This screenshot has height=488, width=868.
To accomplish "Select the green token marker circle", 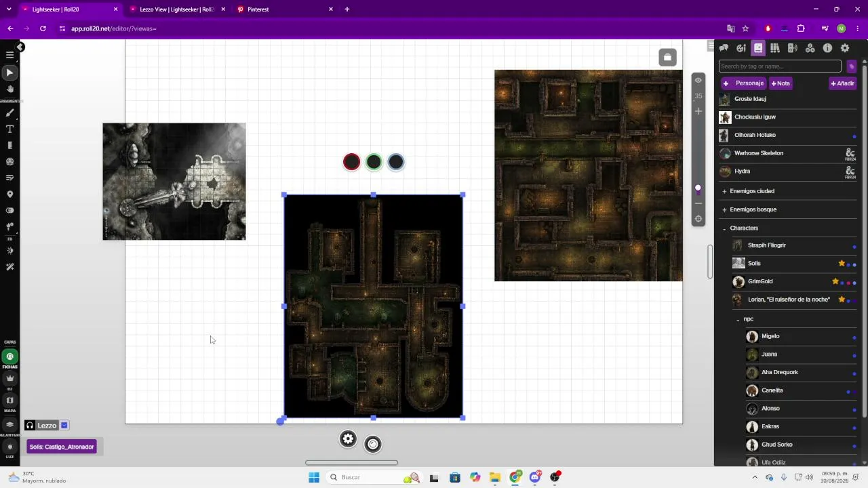I will point(374,162).
